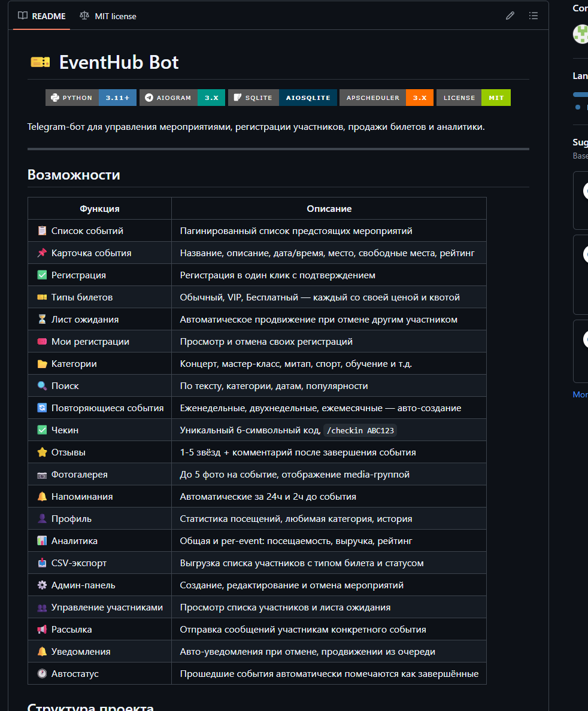Click cell 'Концерт, мастер-класс, митап, спорт'
Viewport: 588px width, 711px height.
(x=329, y=364)
